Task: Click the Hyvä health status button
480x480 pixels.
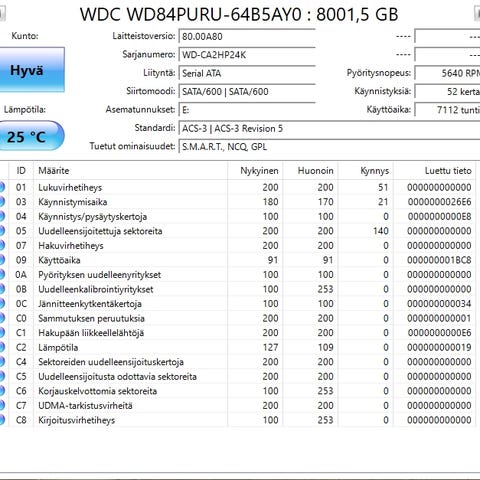Action: pyautogui.click(x=32, y=70)
